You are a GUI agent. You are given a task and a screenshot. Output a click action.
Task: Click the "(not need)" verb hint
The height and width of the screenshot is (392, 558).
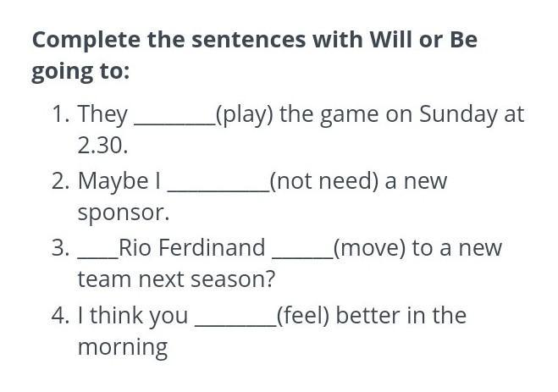(x=324, y=181)
